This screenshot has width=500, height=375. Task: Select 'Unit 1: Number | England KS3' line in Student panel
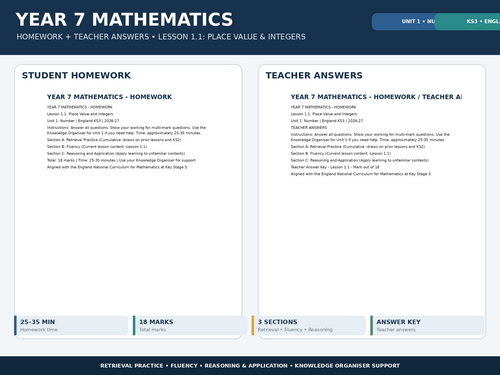click(83, 121)
